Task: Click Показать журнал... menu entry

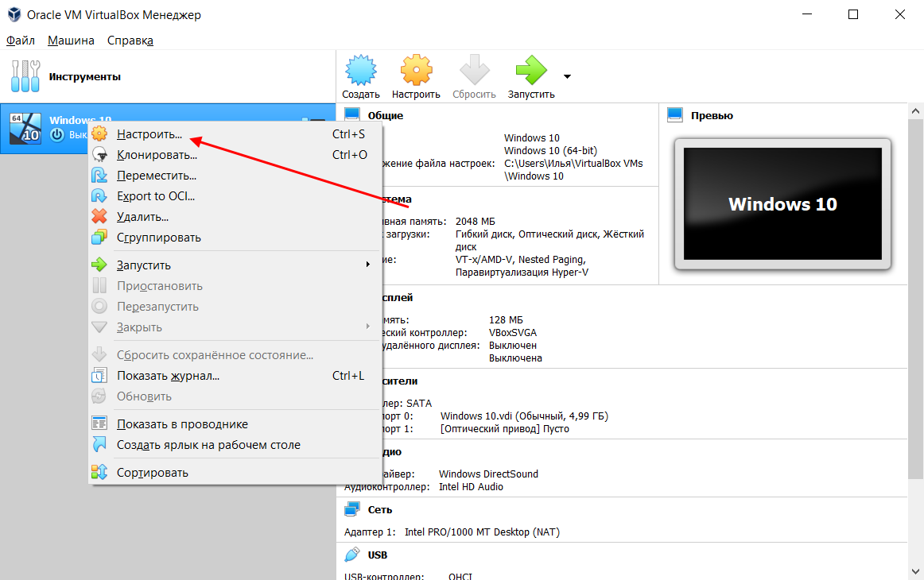Action: point(168,376)
